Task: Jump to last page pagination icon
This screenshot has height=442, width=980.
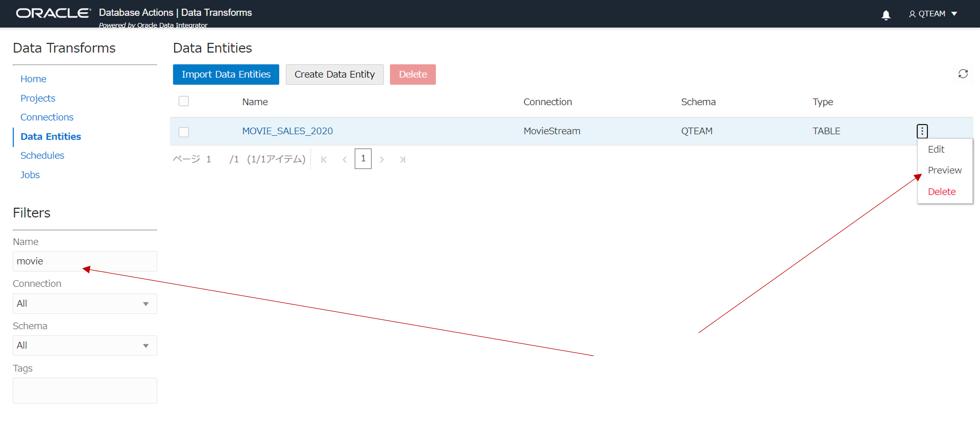Action: click(x=402, y=160)
